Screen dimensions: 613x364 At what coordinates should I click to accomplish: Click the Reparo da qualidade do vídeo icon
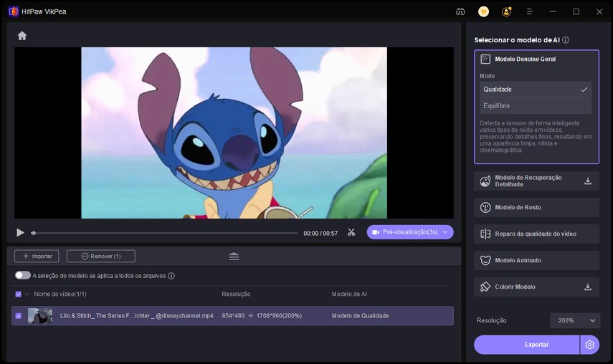[x=485, y=234]
